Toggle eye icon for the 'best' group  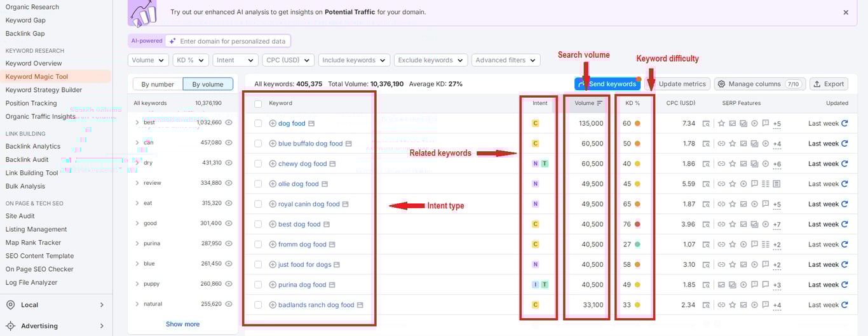click(229, 122)
